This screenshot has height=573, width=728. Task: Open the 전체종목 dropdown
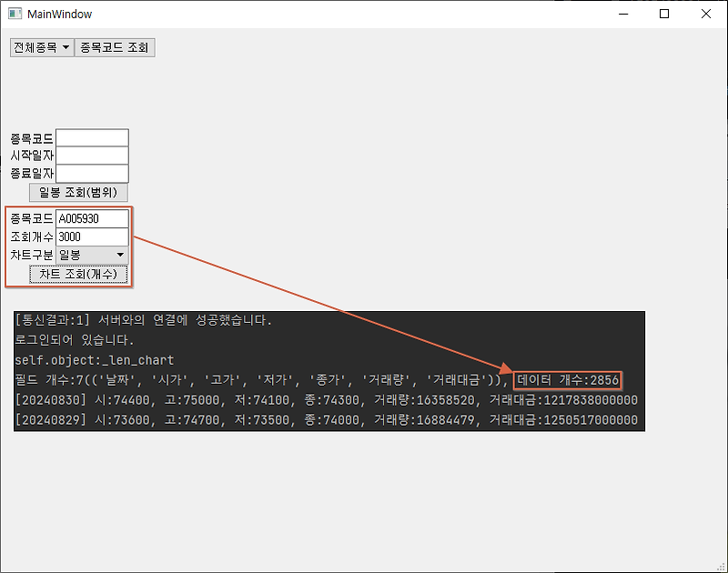[41, 46]
